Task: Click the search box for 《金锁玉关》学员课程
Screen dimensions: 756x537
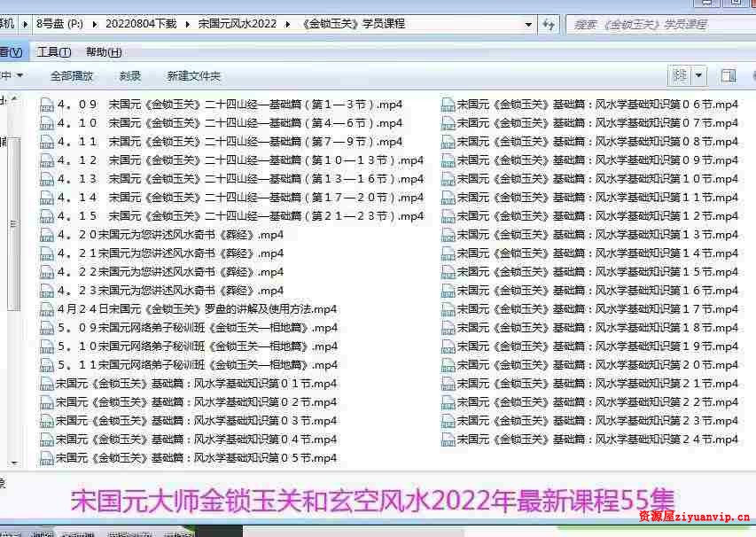Action: (x=660, y=24)
